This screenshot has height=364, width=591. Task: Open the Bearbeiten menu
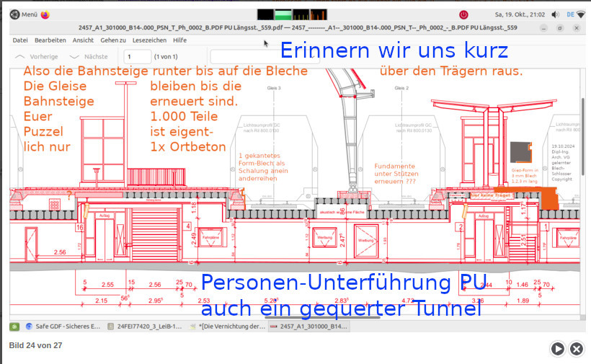click(x=50, y=40)
